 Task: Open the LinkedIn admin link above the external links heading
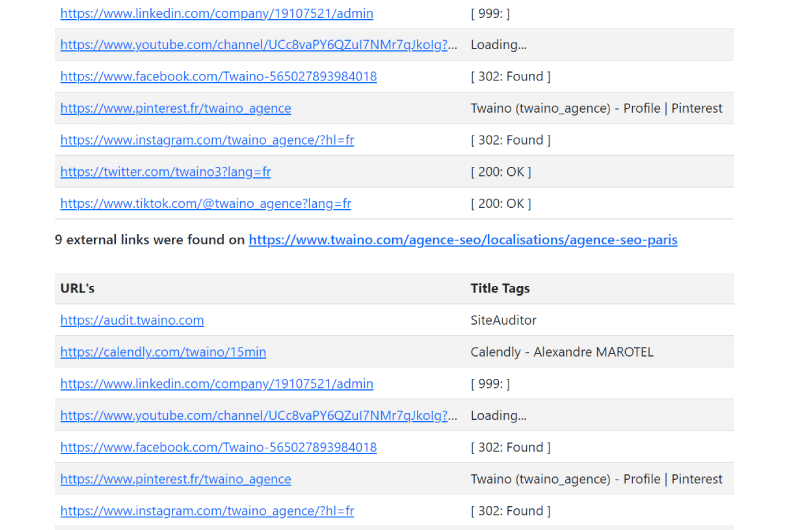(217, 13)
